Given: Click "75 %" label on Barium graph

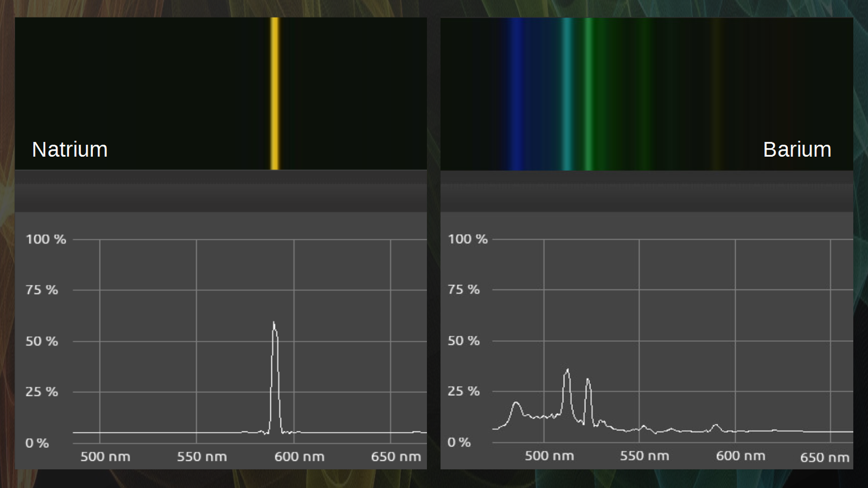Looking at the screenshot, I should tap(464, 290).
